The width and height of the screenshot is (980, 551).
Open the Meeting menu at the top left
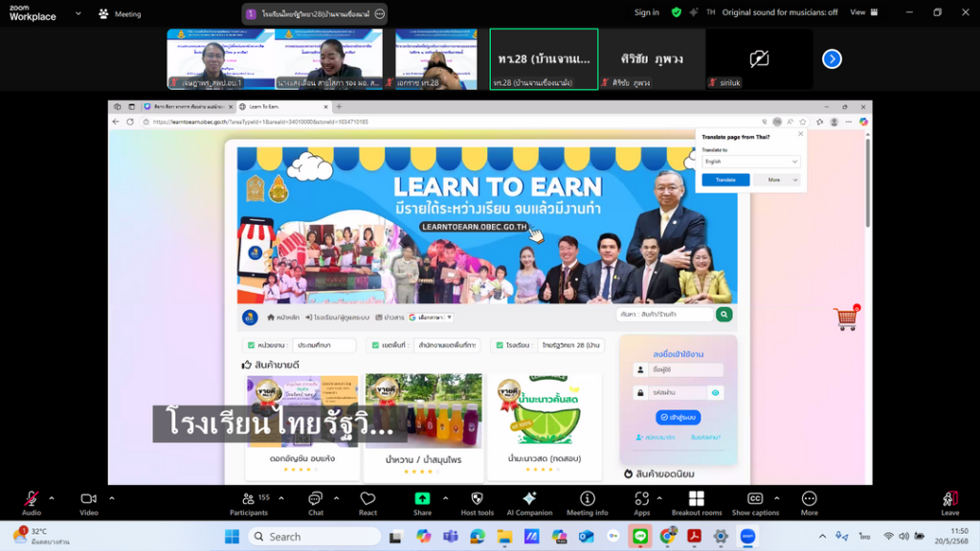coord(120,13)
